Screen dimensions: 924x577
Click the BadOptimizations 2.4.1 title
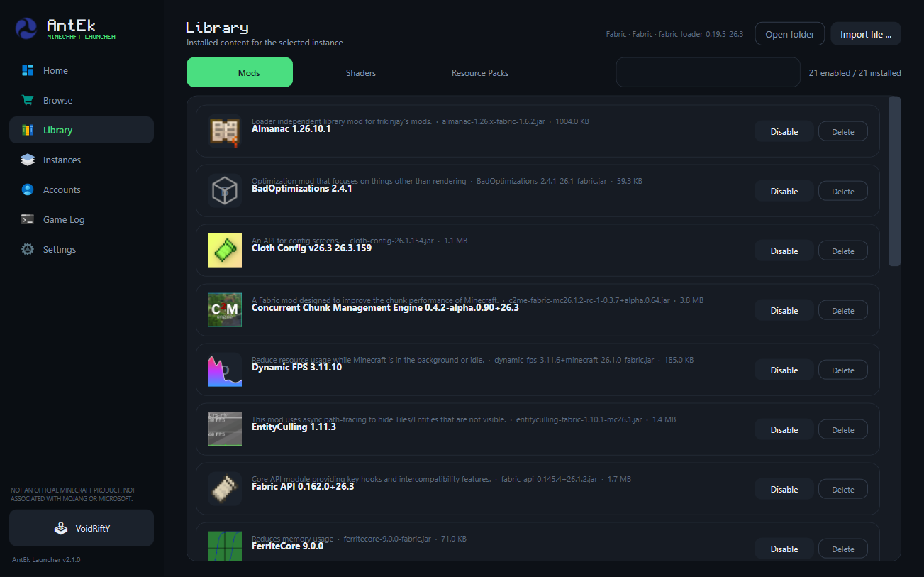tap(302, 189)
